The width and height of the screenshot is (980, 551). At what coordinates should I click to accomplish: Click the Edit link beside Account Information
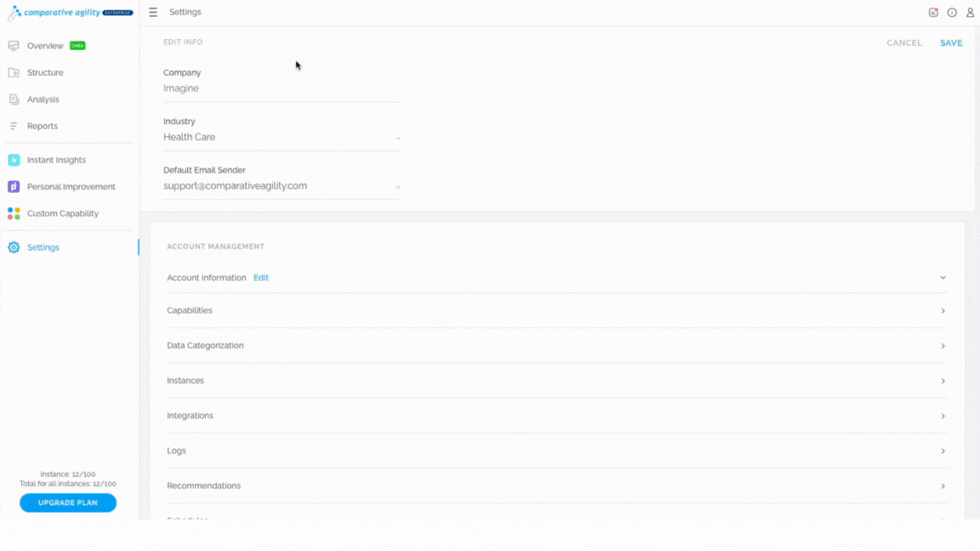tap(260, 277)
